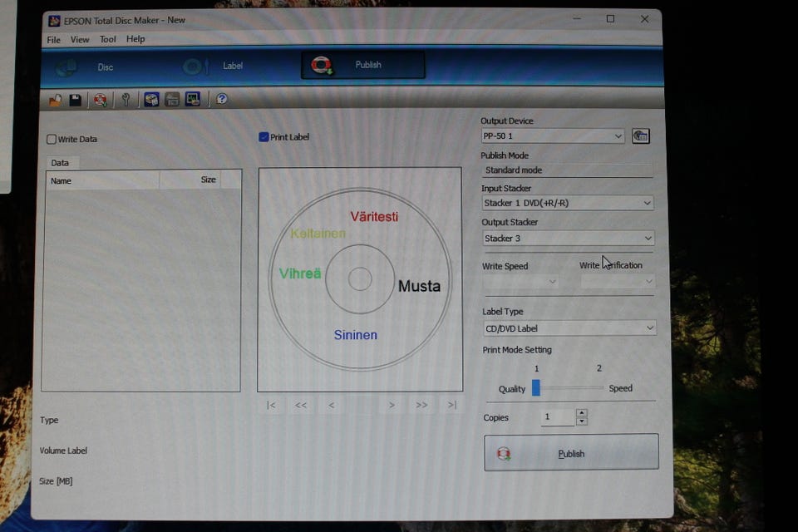Expand the Output Stacker 3 dropdown
The height and width of the screenshot is (532, 798).
(x=568, y=238)
